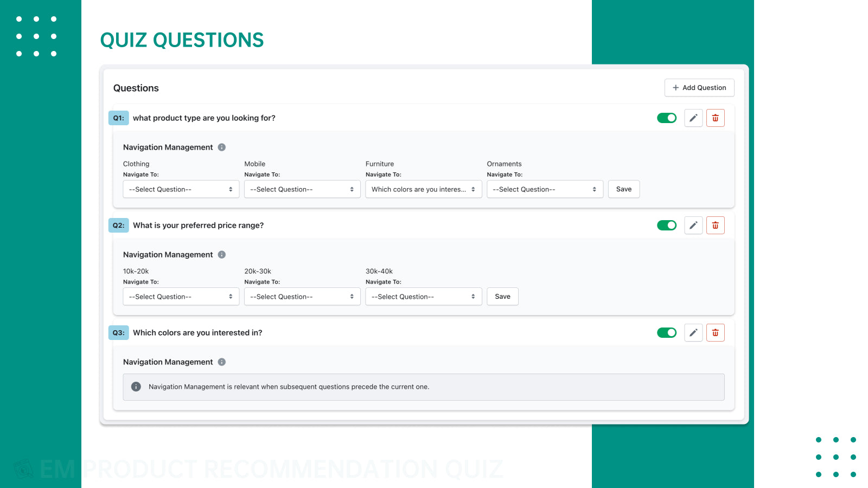
Task: Click the Add Question button
Action: pos(699,87)
